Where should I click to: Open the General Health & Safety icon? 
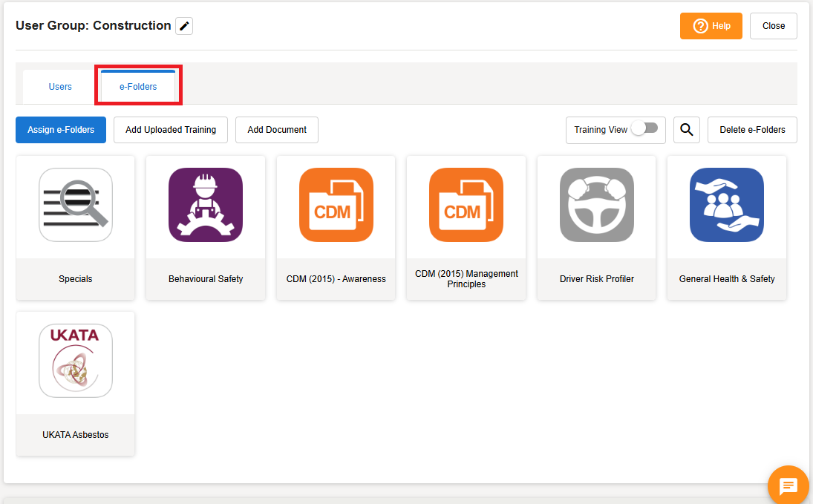click(727, 205)
